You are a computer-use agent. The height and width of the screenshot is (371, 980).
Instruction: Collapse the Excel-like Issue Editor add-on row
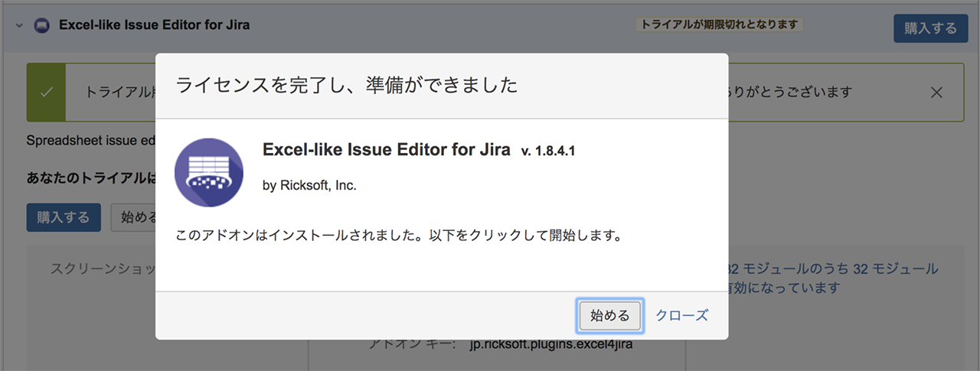[18, 25]
